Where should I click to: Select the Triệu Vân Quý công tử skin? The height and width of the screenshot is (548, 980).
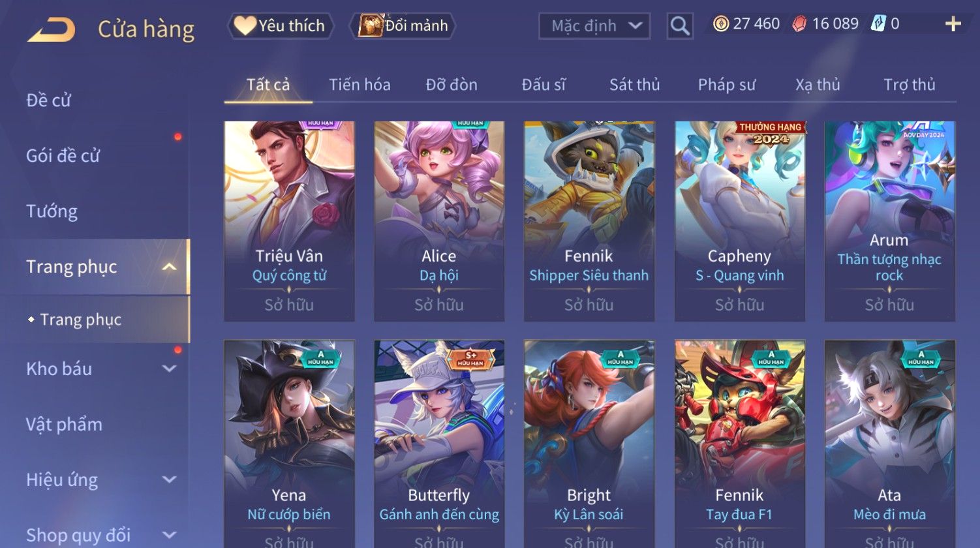(289, 221)
